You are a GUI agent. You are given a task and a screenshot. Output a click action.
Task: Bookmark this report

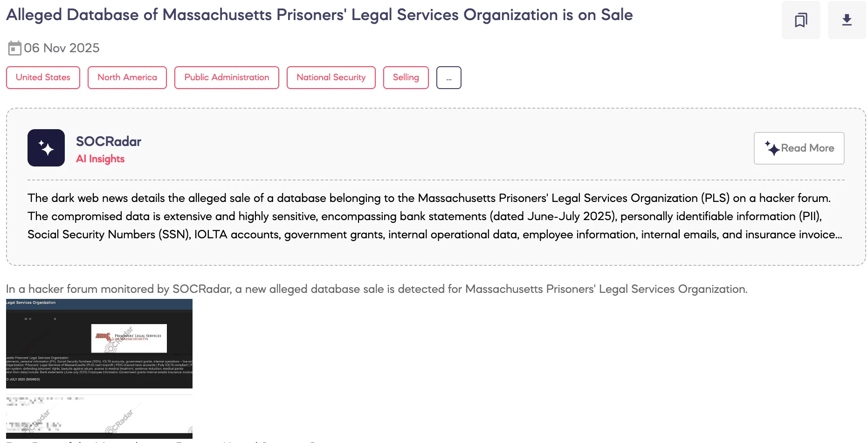(x=800, y=20)
